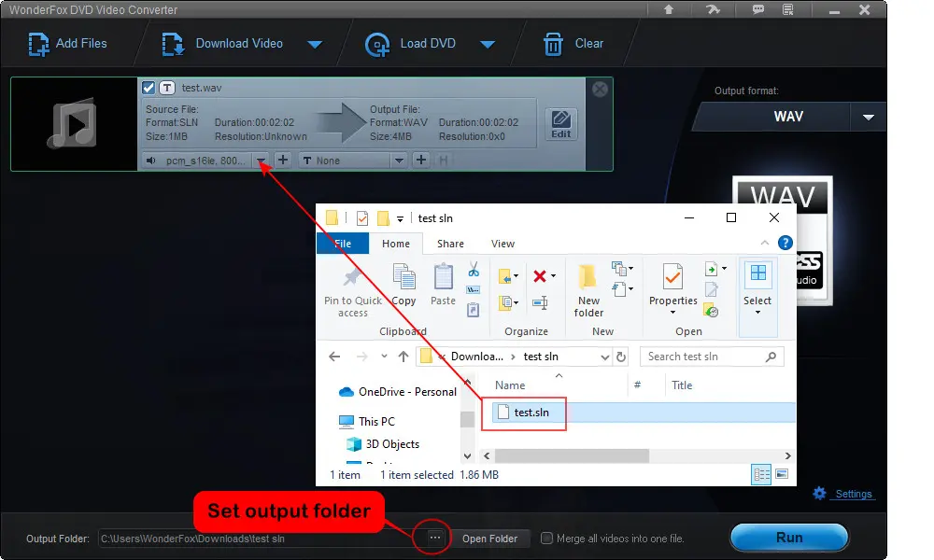Select This PC in navigation pane

tap(367, 421)
